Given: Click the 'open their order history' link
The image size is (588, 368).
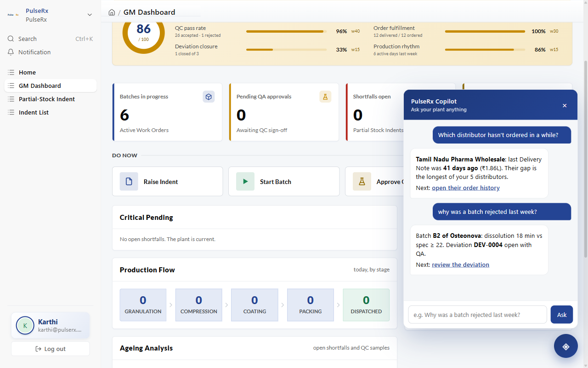Looking at the screenshot, I should (x=466, y=188).
